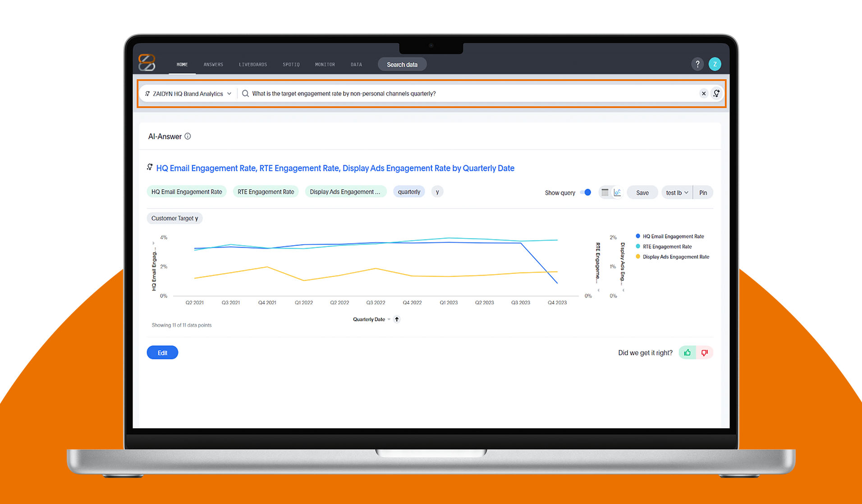
Task: Click the Save button
Action: coord(642,193)
